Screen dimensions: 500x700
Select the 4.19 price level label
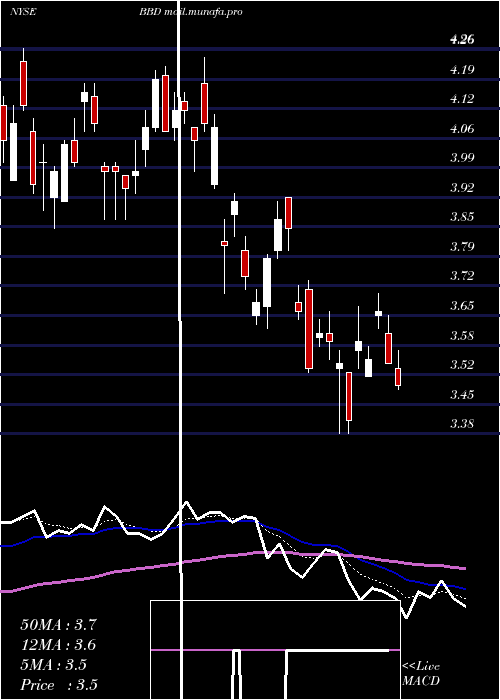(462, 70)
